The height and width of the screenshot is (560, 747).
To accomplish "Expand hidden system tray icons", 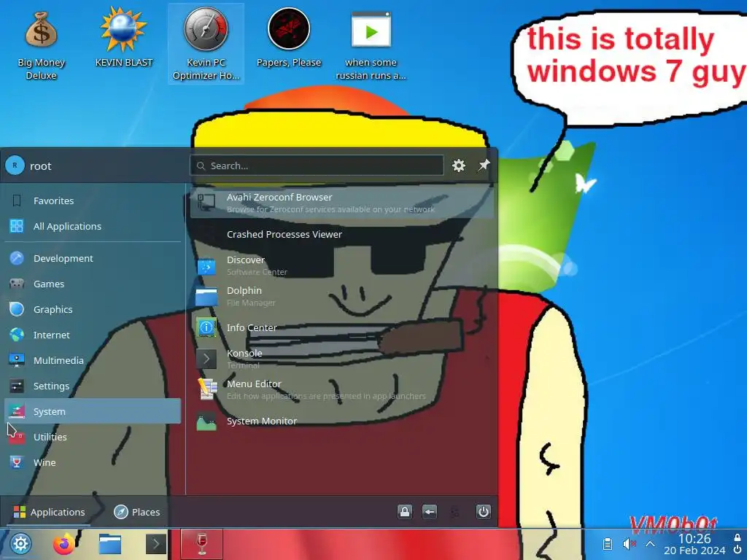I will click(x=650, y=544).
